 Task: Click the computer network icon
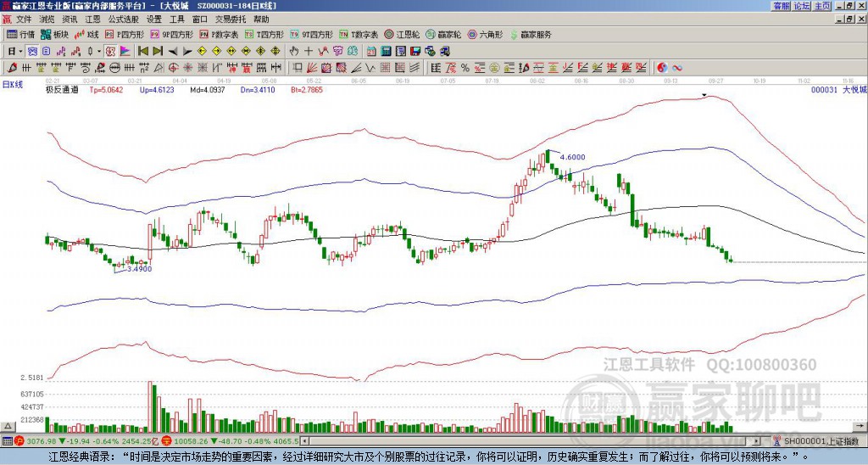(x=444, y=52)
